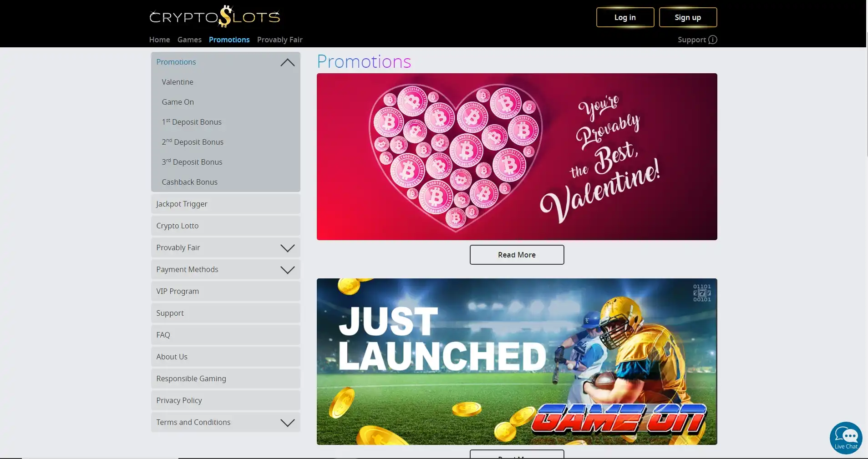The height and width of the screenshot is (459, 868).
Task: Open the Live Chat bubble
Action: (x=846, y=438)
